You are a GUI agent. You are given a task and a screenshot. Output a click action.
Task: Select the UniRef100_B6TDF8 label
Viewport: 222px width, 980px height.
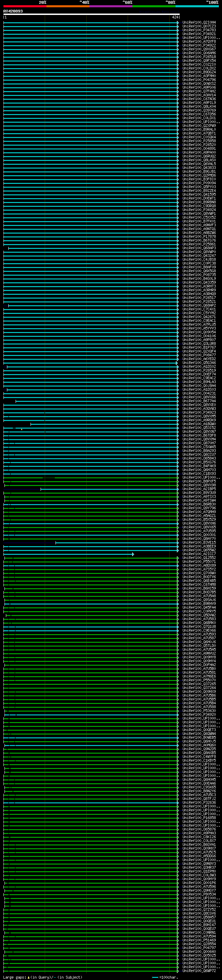[199, 436]
